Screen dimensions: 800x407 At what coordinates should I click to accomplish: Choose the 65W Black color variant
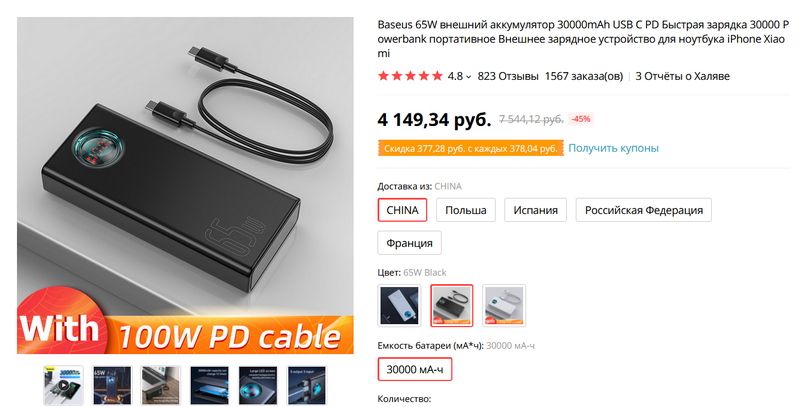pos(452,306)
